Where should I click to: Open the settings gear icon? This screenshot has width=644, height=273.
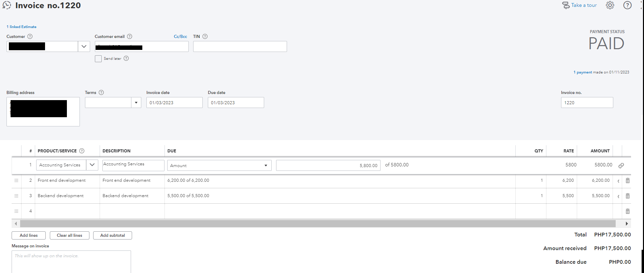(610, 5)
